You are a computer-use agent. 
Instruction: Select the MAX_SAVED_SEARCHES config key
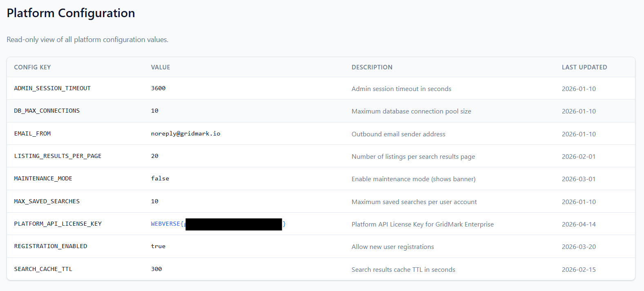(47, 201)
